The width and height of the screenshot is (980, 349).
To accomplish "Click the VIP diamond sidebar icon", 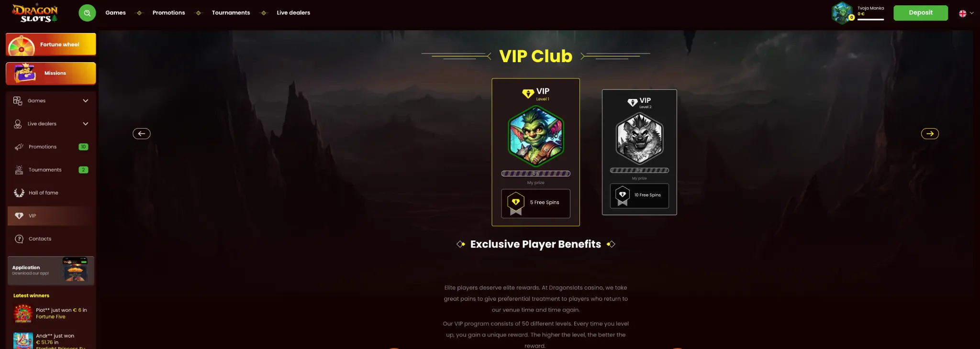I will (19, 216).
